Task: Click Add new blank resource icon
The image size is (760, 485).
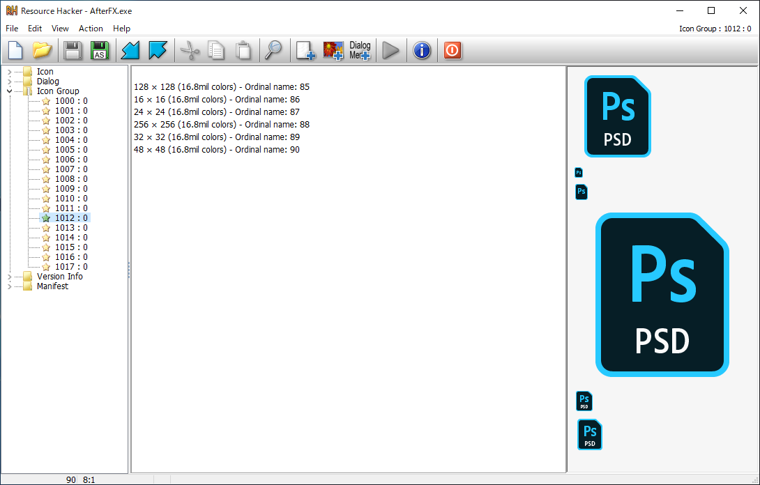Action: (x=305, y=50)
